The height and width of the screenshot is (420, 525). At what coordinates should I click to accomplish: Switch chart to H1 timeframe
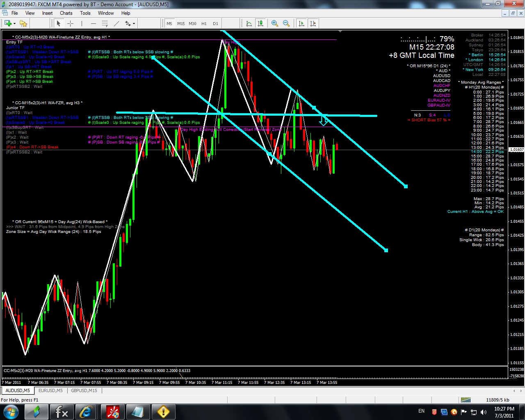click(204, 23)
